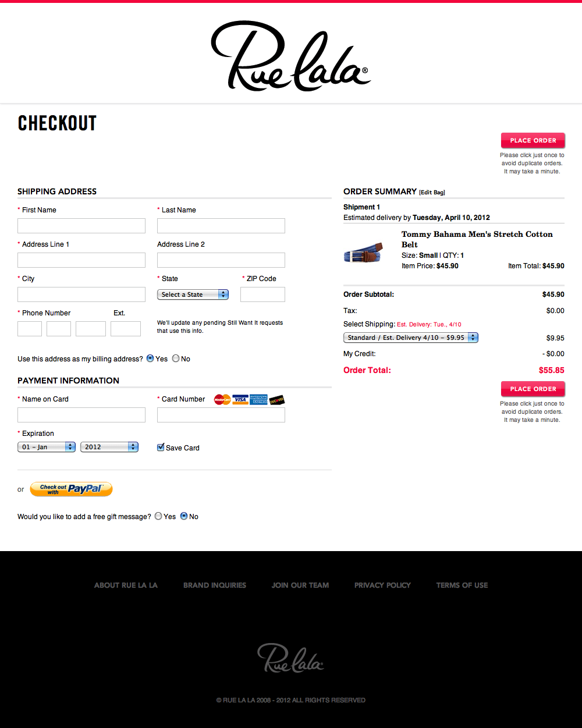Click the Visa payment icon
582x728 pixels.
click(239, 400)
